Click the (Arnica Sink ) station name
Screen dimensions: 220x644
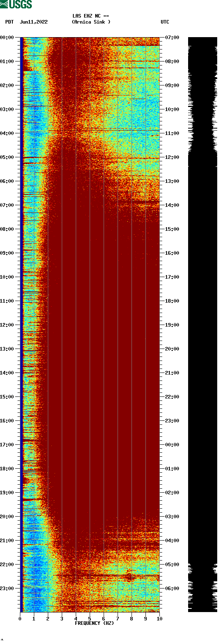pyautogui.click(x=91, y=22)
